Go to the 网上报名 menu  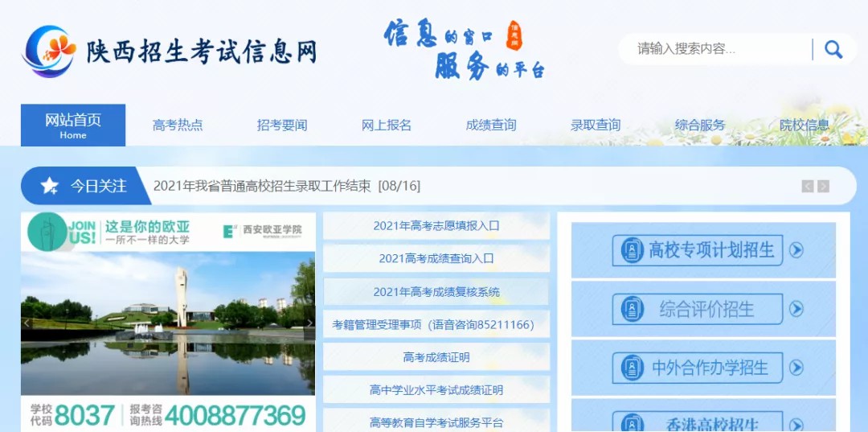pos(387,125)
